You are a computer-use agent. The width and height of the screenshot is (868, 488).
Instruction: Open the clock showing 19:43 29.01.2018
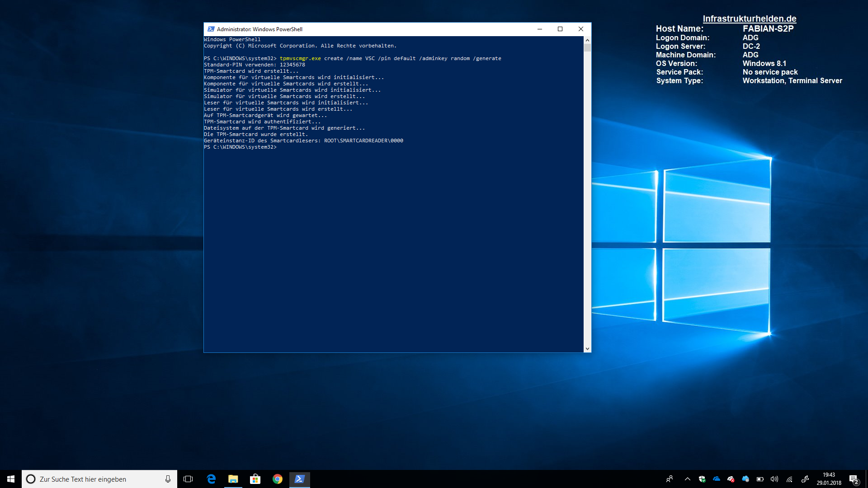tap(829, 479)
